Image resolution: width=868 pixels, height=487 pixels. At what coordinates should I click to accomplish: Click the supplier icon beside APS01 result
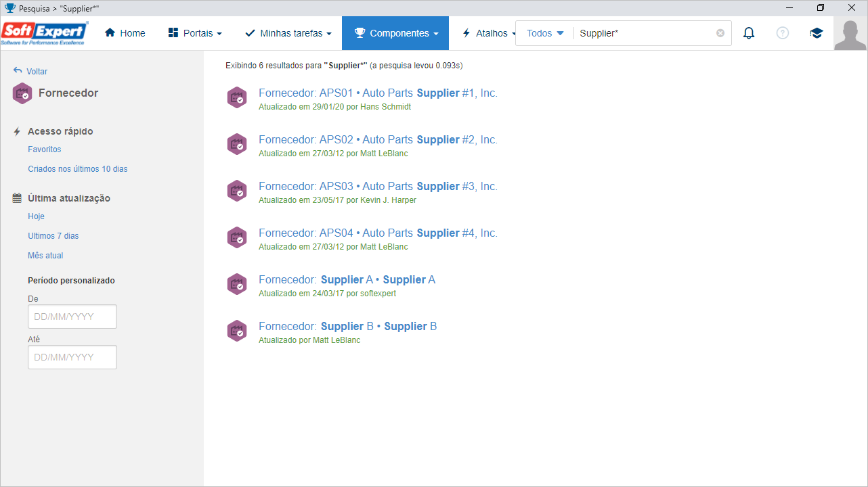click(x=236, y=98)
